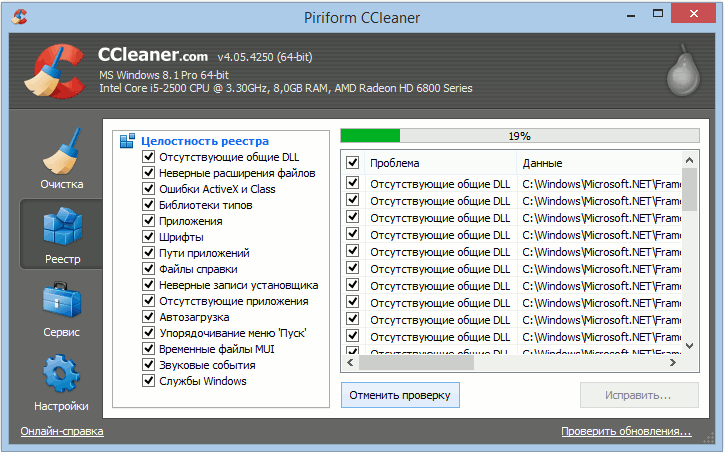The width and height of the screenshot is (724, 452).
Task: Click the pear icon in header
Action: click(x=683, y=70)
